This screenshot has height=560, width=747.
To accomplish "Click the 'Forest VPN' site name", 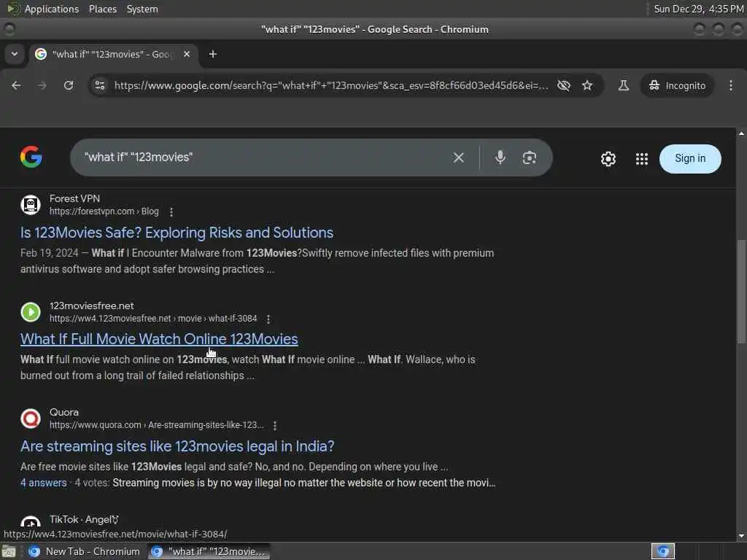I will (x=75, y=198).
